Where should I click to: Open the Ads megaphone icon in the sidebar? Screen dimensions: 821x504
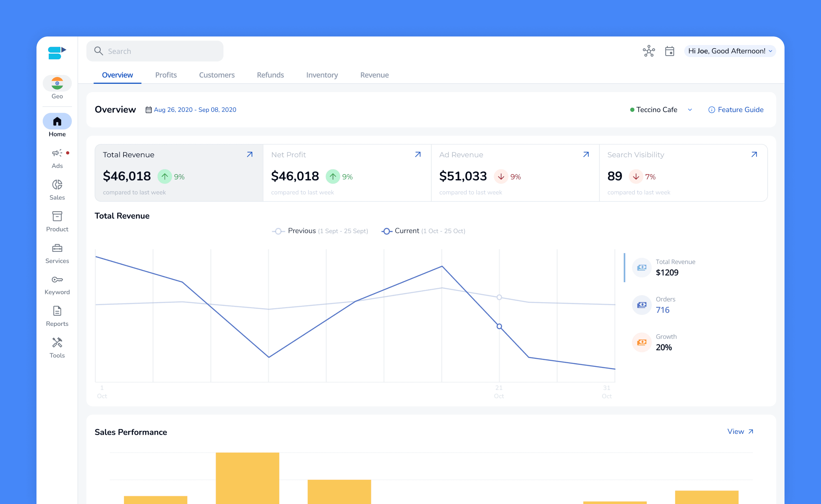57,153
